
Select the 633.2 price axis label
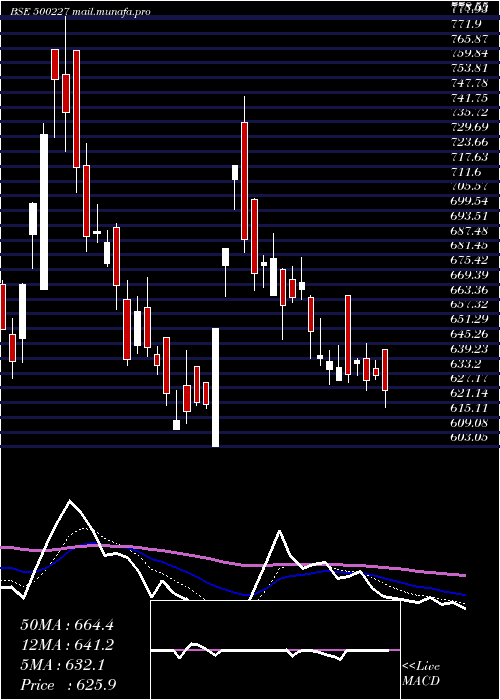point(466,364)
